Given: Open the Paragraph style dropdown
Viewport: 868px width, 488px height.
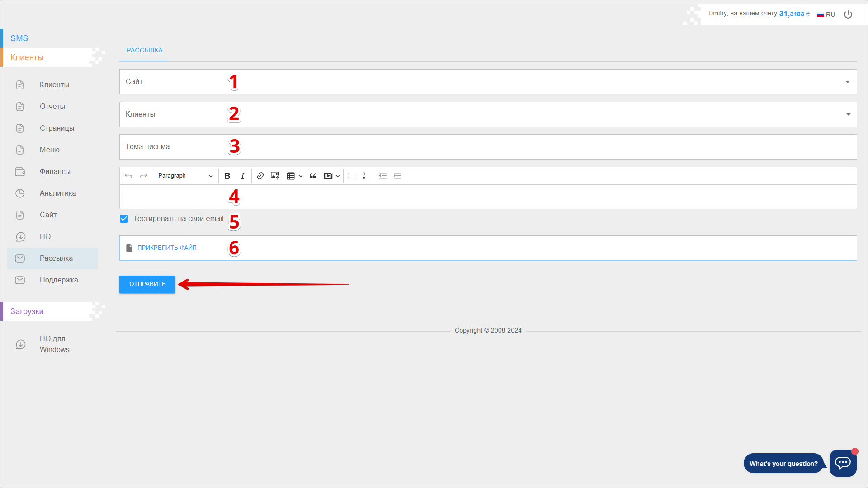Looking at the screenshot, I should (x=185, y=176).
